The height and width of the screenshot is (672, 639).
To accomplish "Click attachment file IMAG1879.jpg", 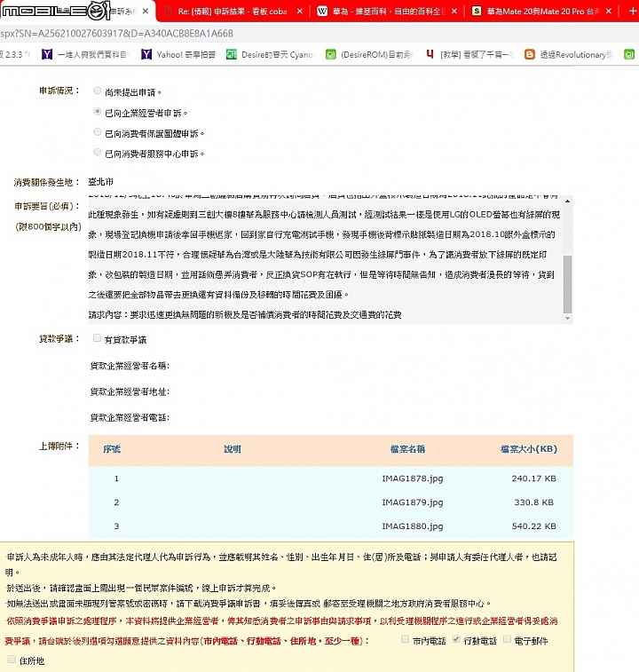I will pyautogui.click(x=413, y=502).
